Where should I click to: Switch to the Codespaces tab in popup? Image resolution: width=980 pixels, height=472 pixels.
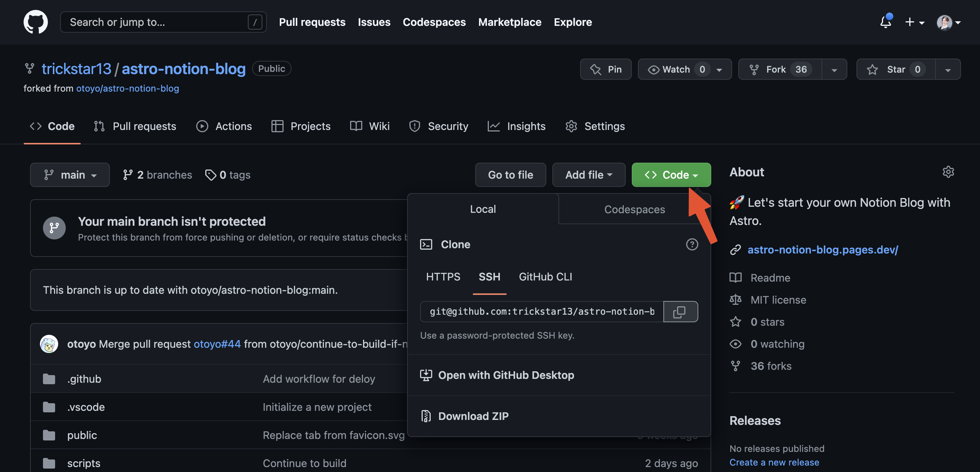634,209
